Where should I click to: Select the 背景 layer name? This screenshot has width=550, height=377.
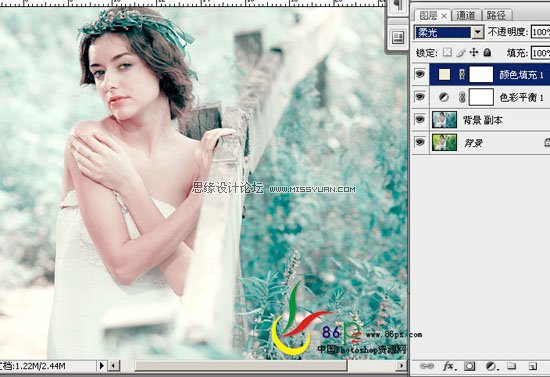(474, 143)
